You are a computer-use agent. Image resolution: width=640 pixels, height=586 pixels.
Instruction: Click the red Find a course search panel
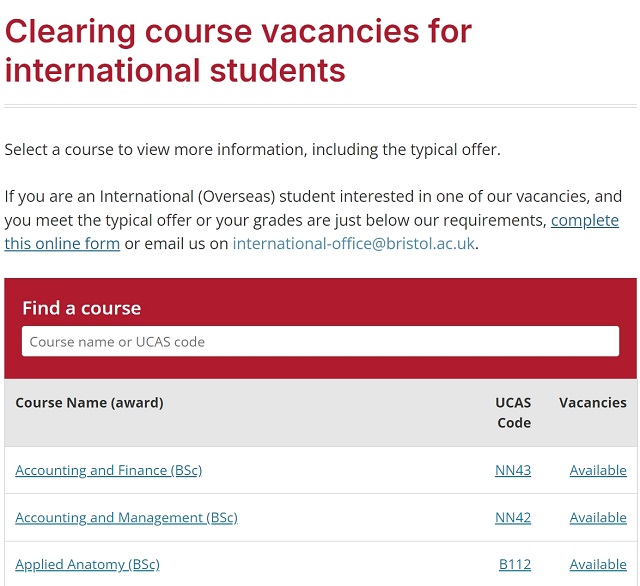[x=320, y=329]
